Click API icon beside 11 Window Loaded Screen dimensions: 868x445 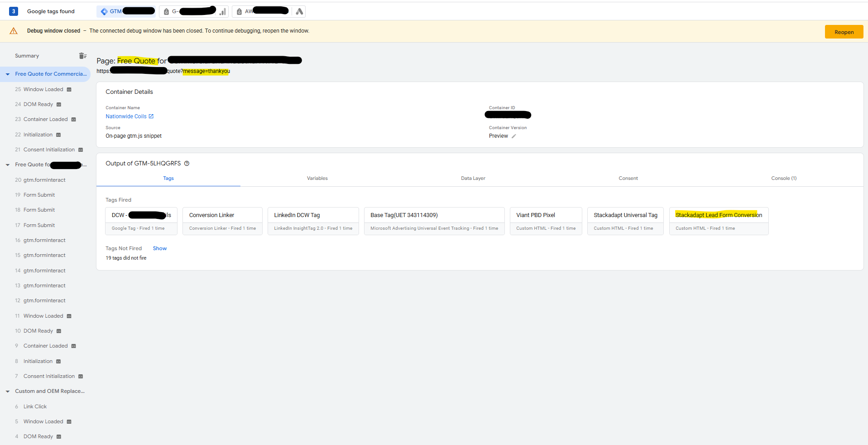pyautogui.click(x=69, y=316)
